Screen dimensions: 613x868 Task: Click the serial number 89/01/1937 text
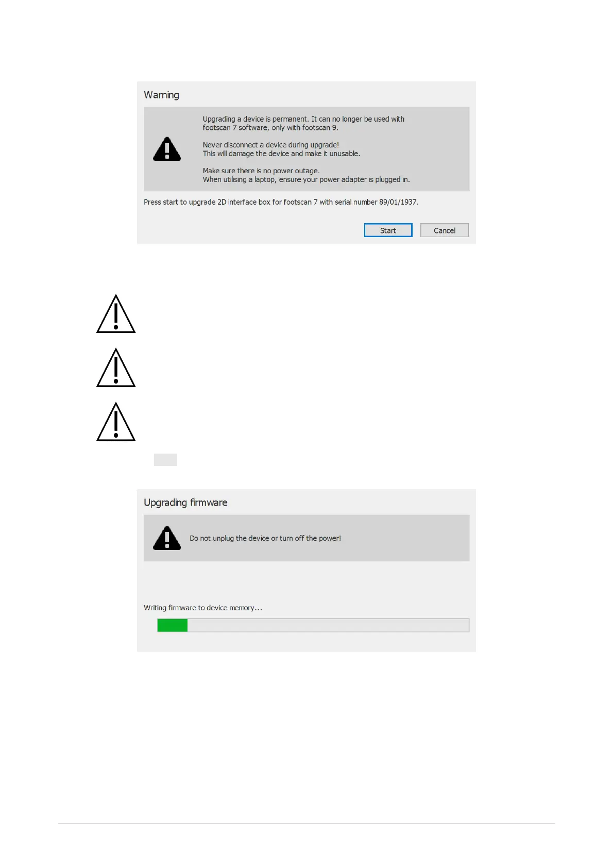point(398,202)
